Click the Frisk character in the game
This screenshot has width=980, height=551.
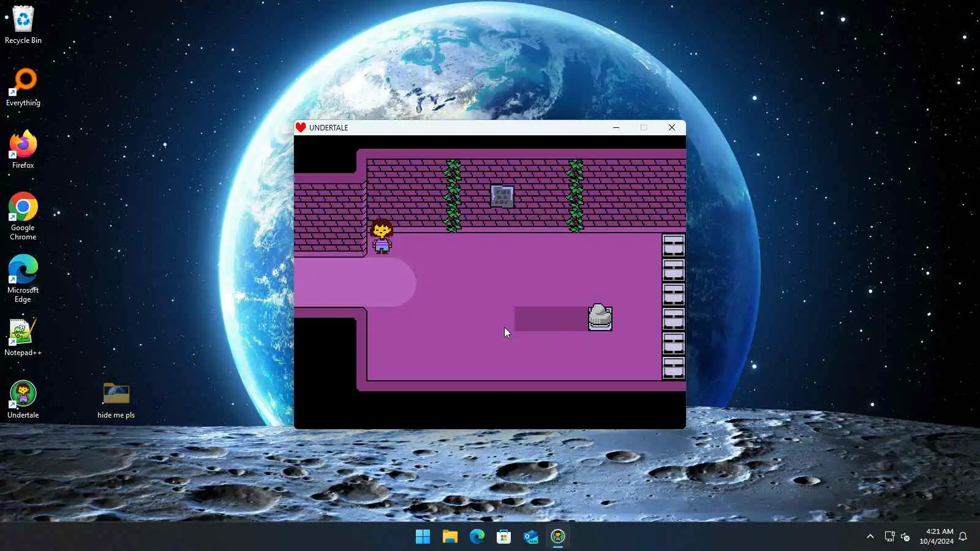[382, 236]
